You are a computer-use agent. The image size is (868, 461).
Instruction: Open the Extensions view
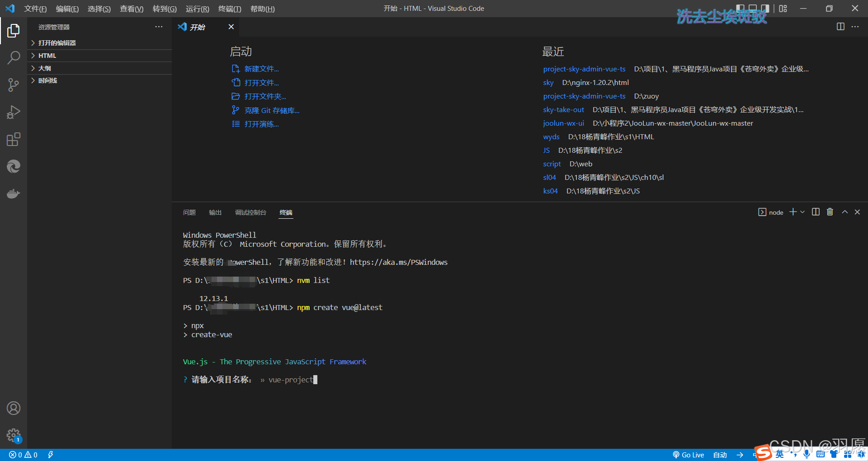[14, 139]
